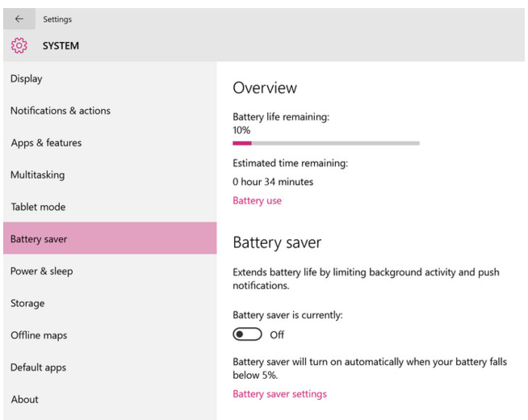Image resolution: width=528 pixels, height=420 pixels.
Task: Click the Overview heading
Action: click(x=265, y=87)
